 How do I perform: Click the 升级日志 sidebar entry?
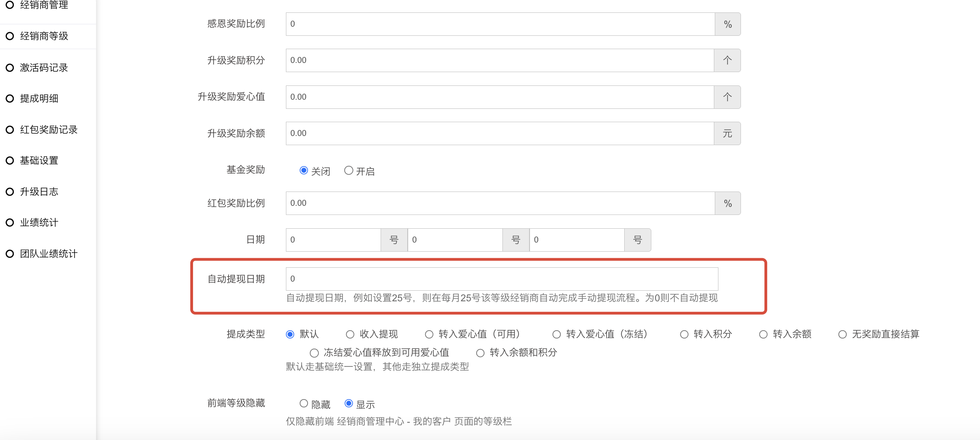(39, 192)
